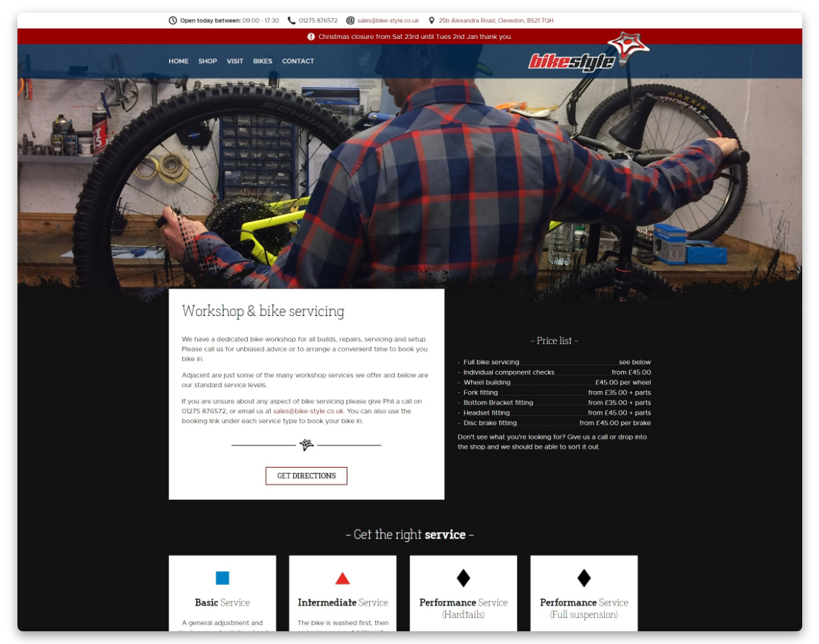Open the CONTACT page
The height and width of the screenshot is (644, 819).
(297, 61)
